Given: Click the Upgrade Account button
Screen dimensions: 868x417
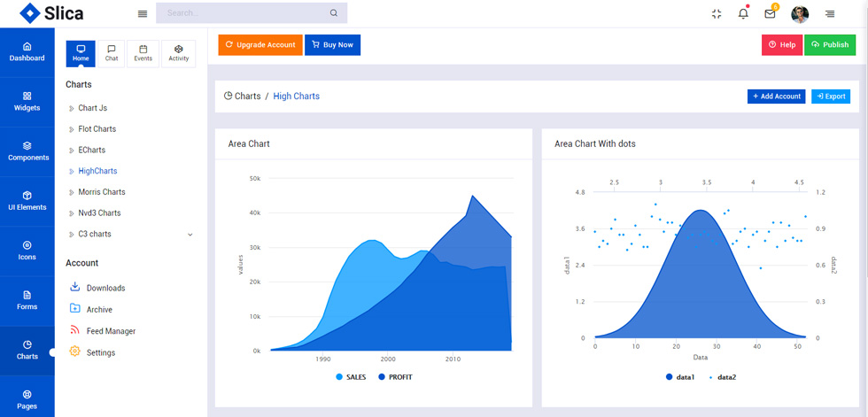Looking at the screenshot, I should [260, 45].
